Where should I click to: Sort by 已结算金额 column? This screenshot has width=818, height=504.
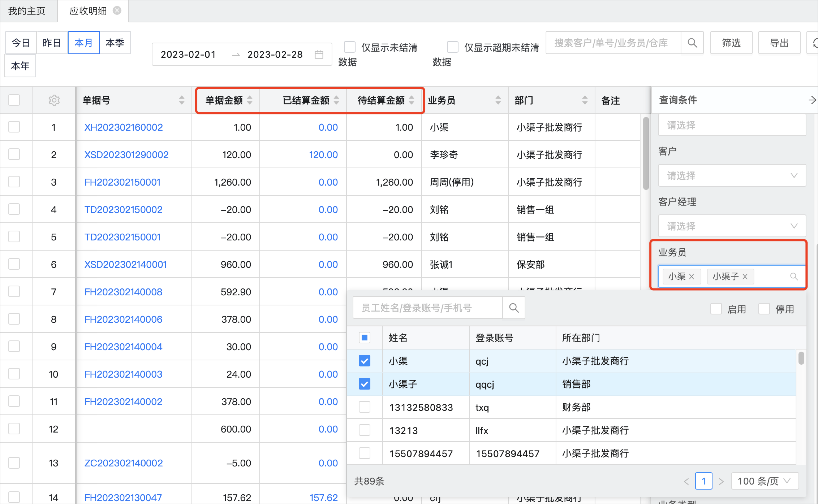tap(337, 100)
